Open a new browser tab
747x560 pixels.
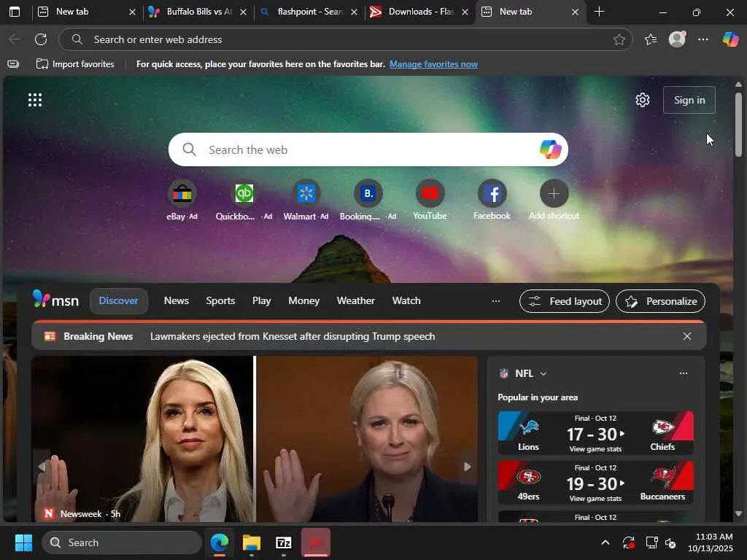[600, 12]
